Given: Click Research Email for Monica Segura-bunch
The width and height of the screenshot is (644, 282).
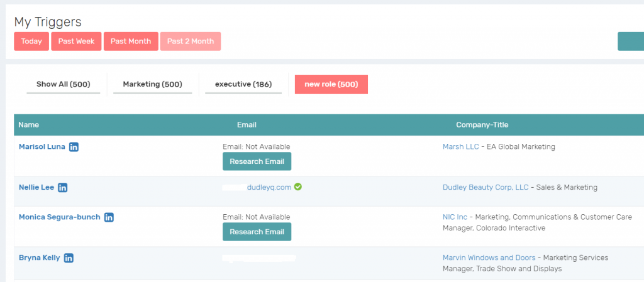Looking at the screenshot, I should point(257,232).
